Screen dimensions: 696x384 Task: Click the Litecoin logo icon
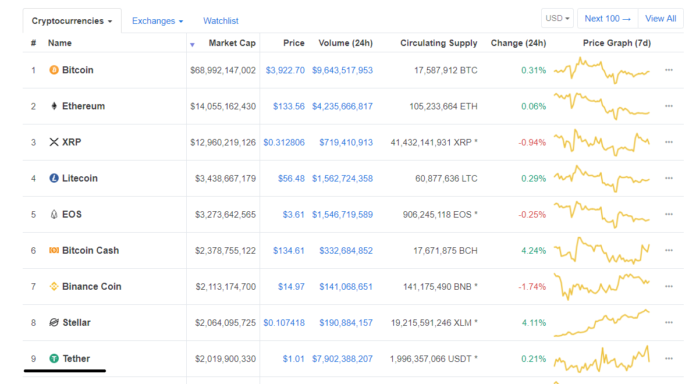pos(54,178)
